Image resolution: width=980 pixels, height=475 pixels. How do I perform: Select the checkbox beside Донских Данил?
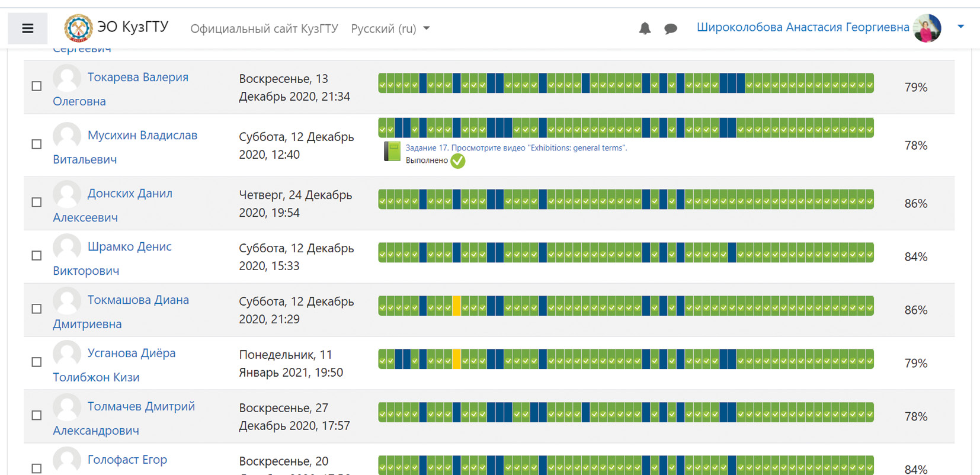pos(37,203)
